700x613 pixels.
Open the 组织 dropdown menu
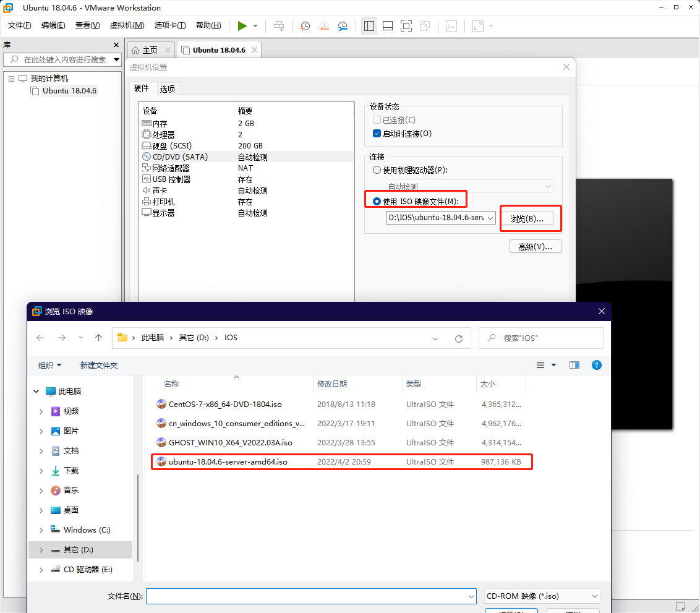click(49, 365)
